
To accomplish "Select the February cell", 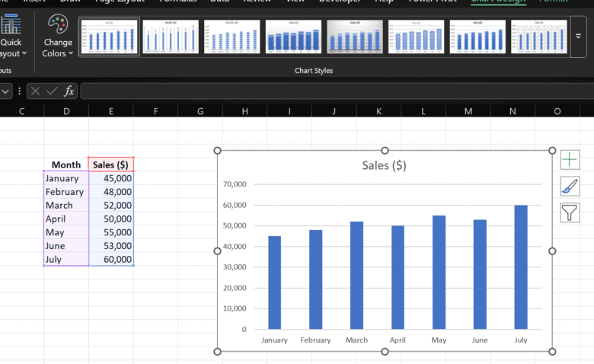I will coord(66,192).
